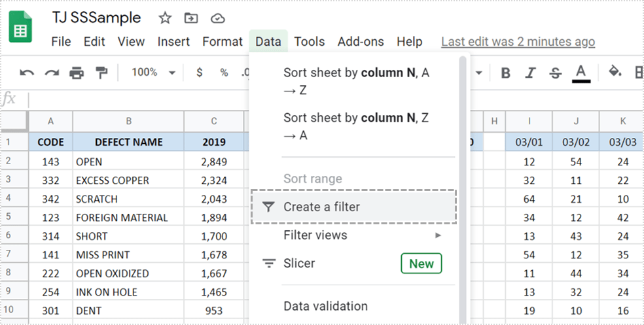The image size is (644, 325).
Task: Select cell with EXCESS COPPER
Action: pyautogui.click(x=128, y=180)
